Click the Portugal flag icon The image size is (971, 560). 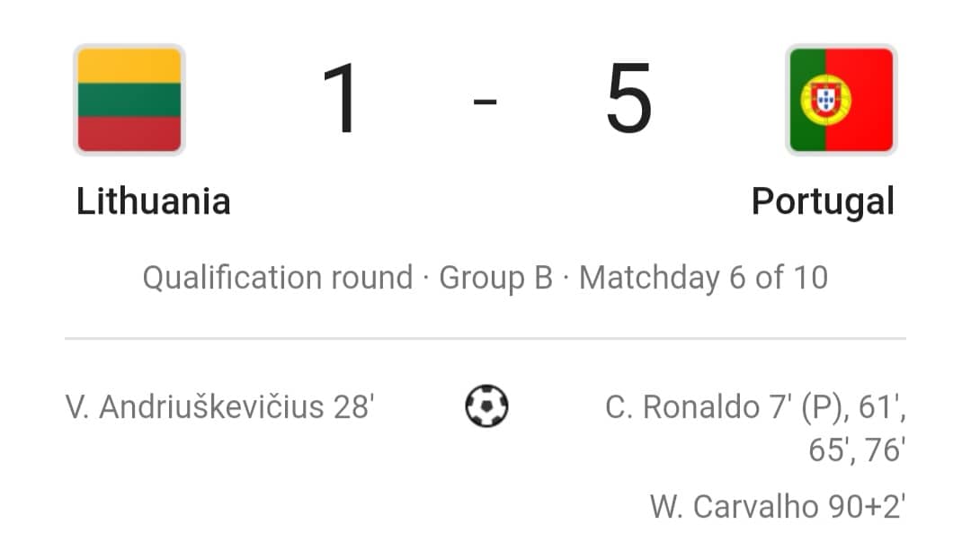point(841,100)
